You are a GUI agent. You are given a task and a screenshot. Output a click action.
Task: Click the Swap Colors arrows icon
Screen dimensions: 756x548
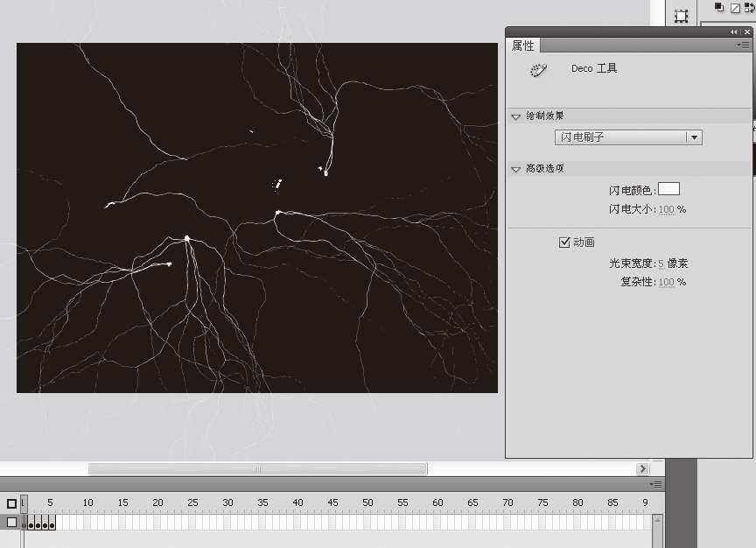coord(750,8)
